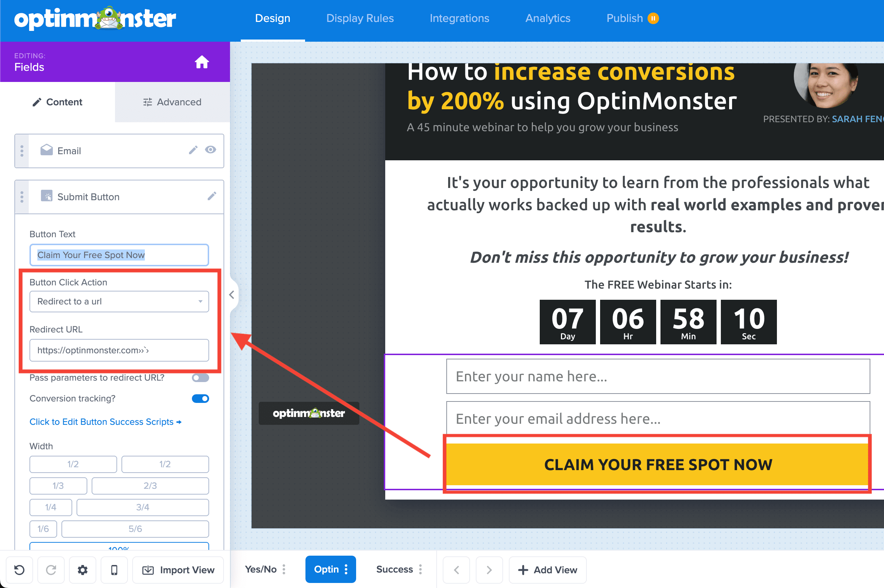Click the name input field in preview
This screenshot has height=588, width=884.
tap(658, 377)
